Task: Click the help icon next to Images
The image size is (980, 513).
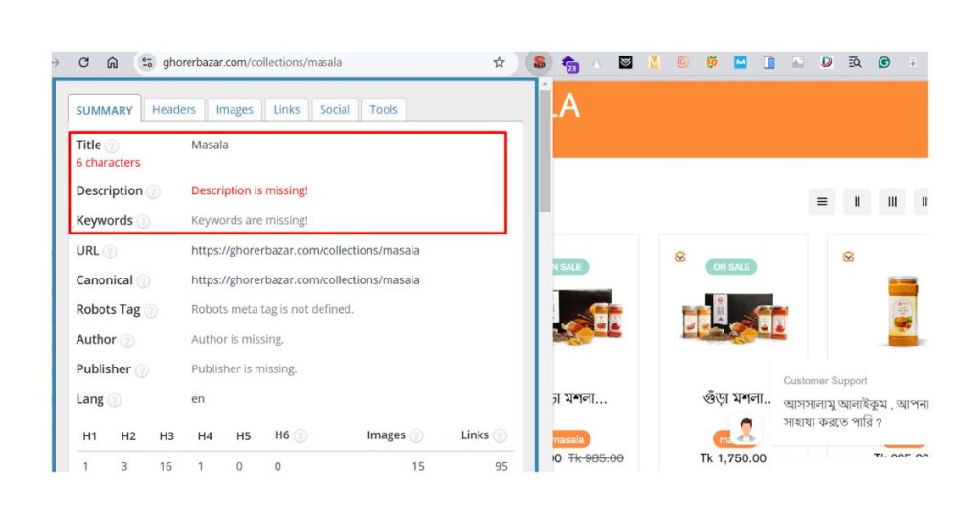Action: coord(416,436)
